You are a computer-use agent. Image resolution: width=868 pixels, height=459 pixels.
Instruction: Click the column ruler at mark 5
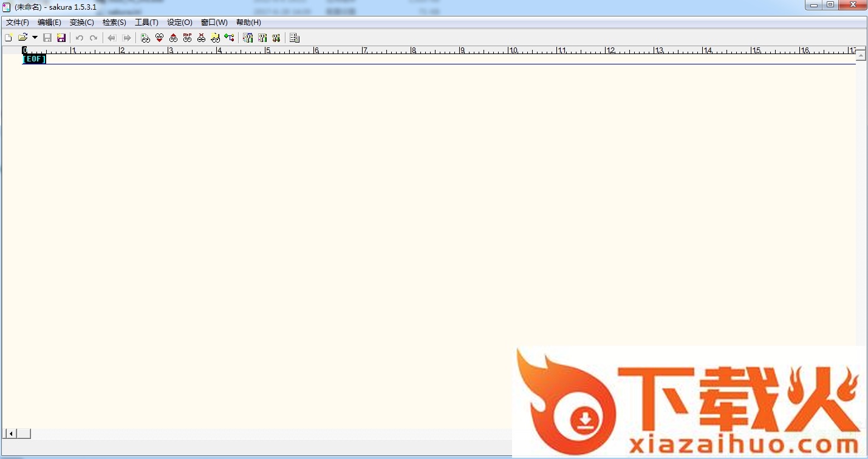point(267,50)
